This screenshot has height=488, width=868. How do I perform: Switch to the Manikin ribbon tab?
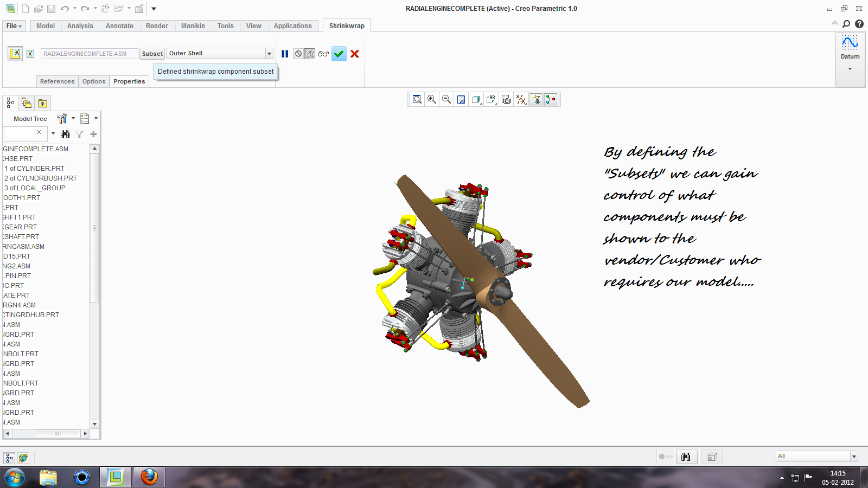193,26
